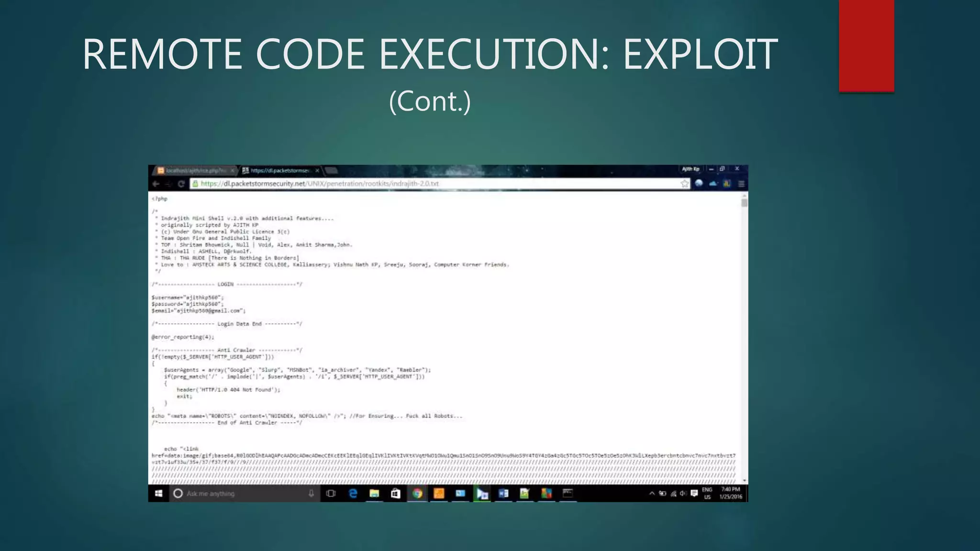Click the '$email=' line of code
Screen dimensions: 980x551
tap(199, 310)
